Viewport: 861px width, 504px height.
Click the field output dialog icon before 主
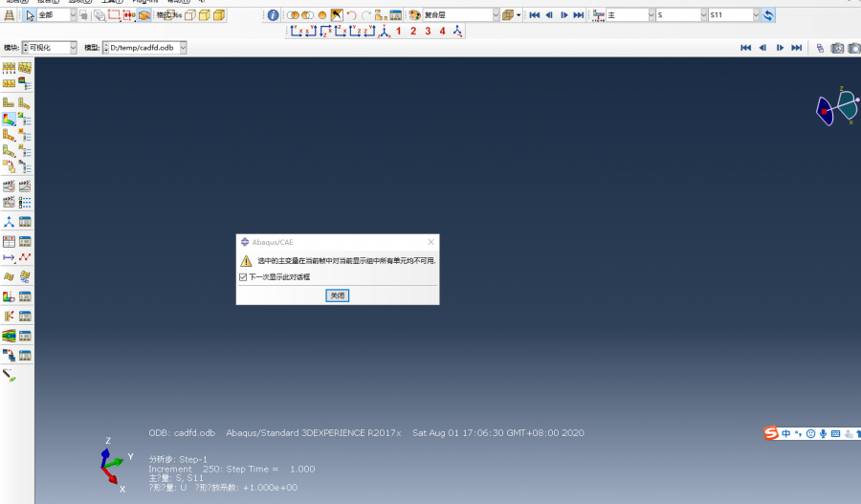point(599,15)
